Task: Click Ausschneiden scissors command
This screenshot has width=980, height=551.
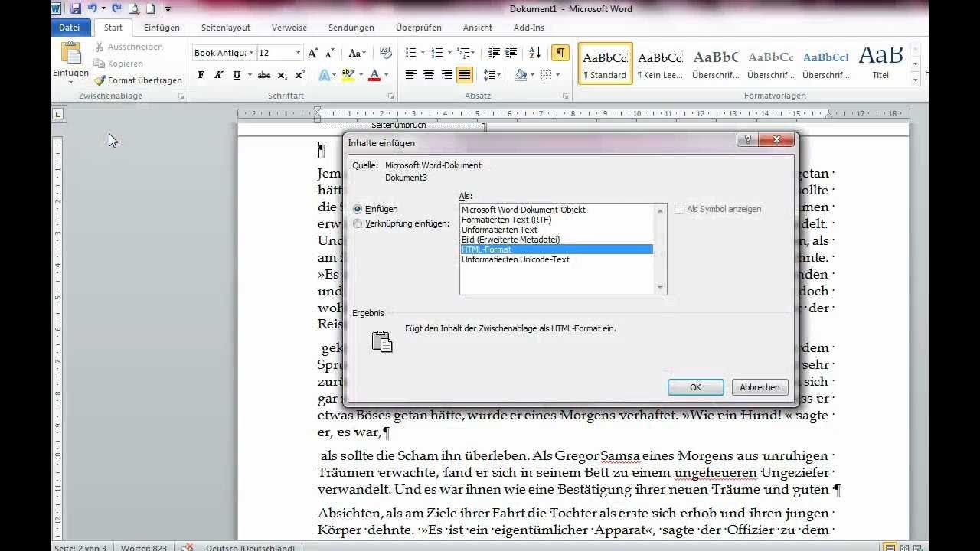Action: click(129, 47)
